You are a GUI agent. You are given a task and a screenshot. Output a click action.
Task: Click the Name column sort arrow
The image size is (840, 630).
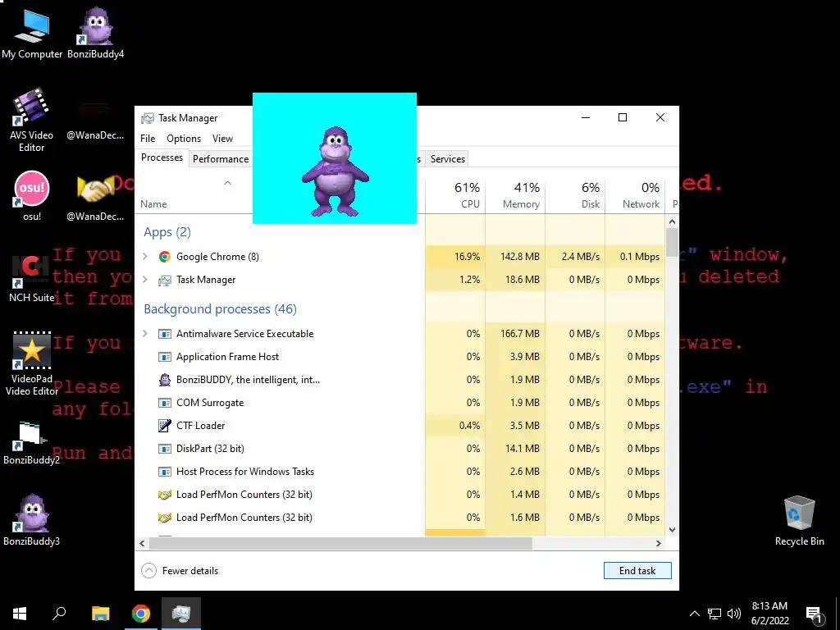[x=228, y=183]
